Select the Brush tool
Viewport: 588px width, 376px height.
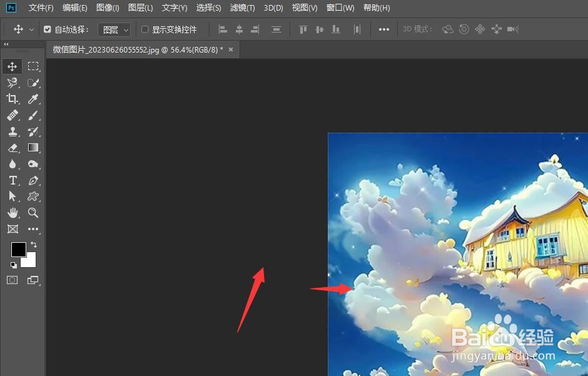pyautogui.click(x=33, y=115)
